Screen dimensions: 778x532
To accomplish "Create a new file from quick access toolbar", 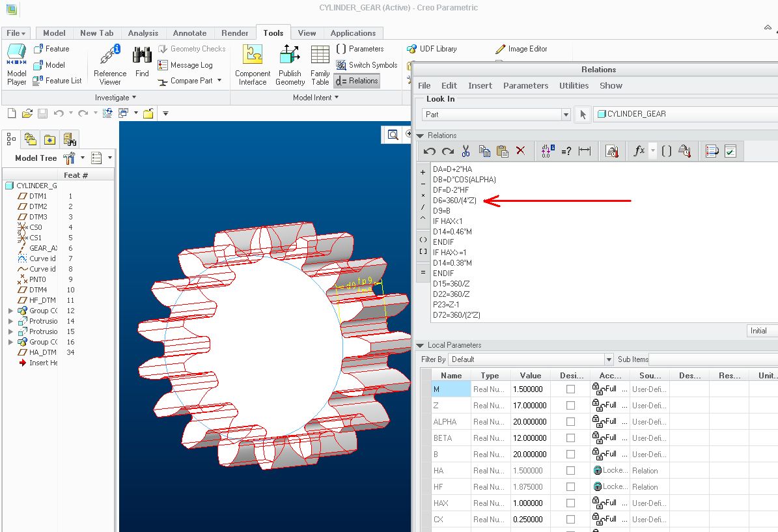I will (12, 113).
